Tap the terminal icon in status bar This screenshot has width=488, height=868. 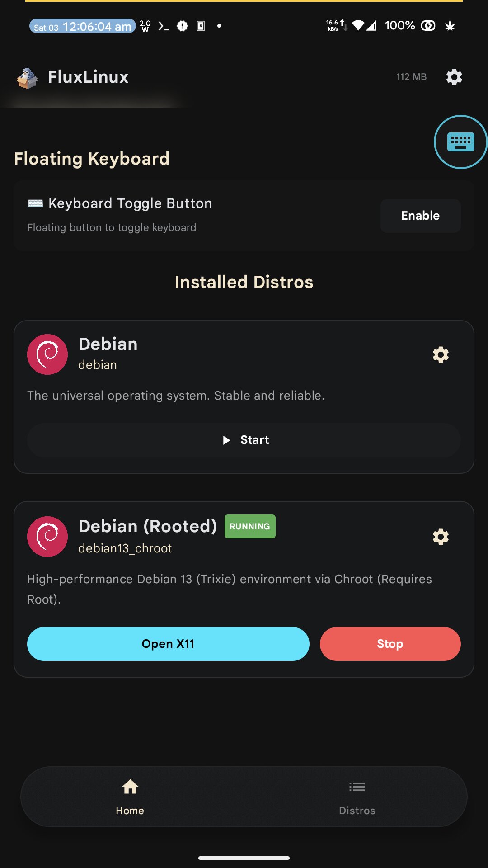(164, 26)
